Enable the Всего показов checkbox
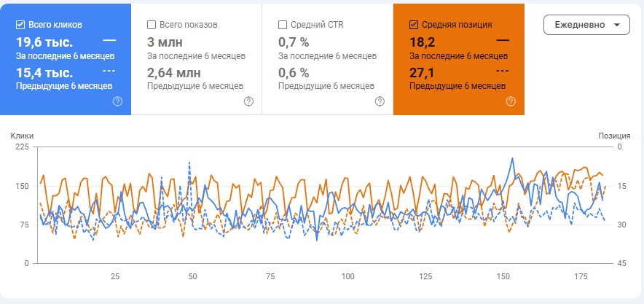Image resolution: width=644 pixels, height=304 pixels. [152, 25]
